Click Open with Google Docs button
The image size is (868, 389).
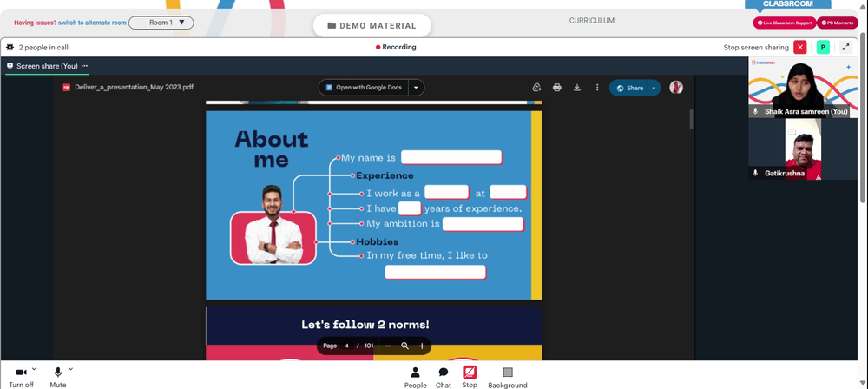coord(364,88)
